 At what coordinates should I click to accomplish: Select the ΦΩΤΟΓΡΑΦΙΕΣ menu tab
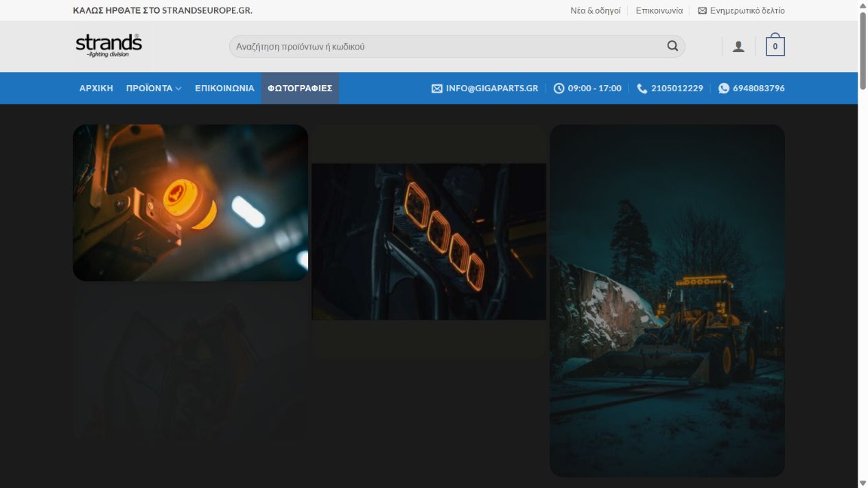(x=300, y=89)
